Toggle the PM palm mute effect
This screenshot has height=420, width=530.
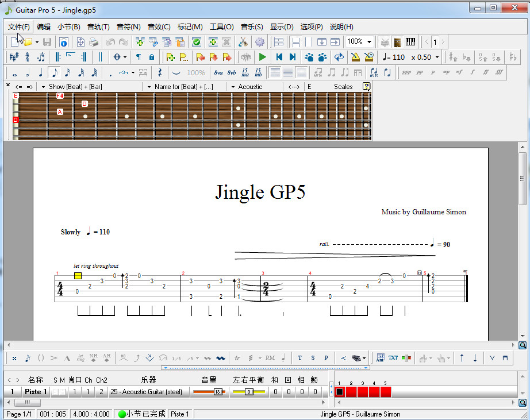(270, 358)
